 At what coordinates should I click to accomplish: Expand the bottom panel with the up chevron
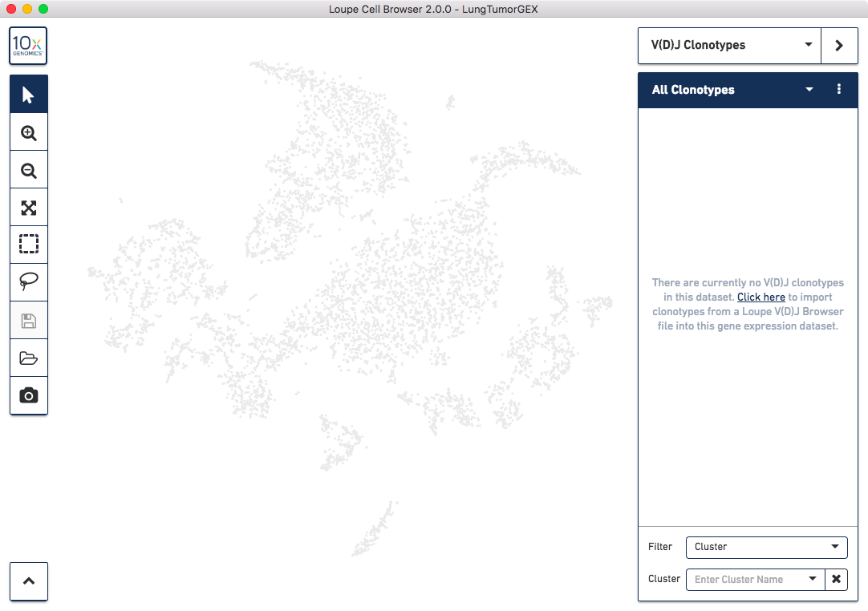click(x=29, y=581)
